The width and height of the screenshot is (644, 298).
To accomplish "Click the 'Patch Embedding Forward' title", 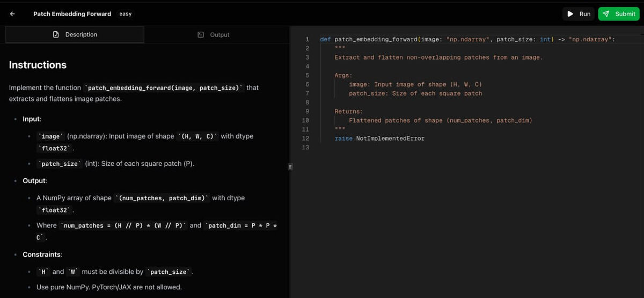I will (72, 14).
